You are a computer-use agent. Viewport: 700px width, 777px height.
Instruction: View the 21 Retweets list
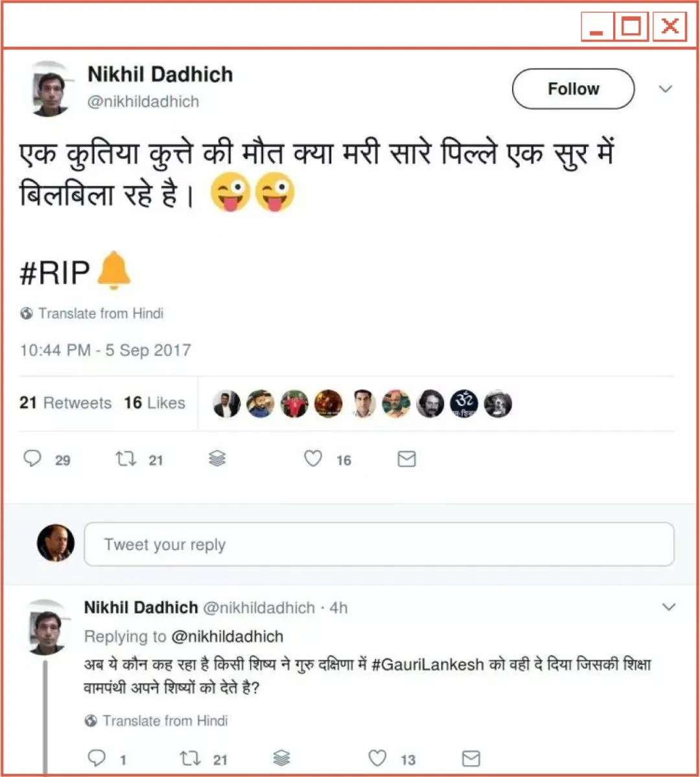[65, 403]
